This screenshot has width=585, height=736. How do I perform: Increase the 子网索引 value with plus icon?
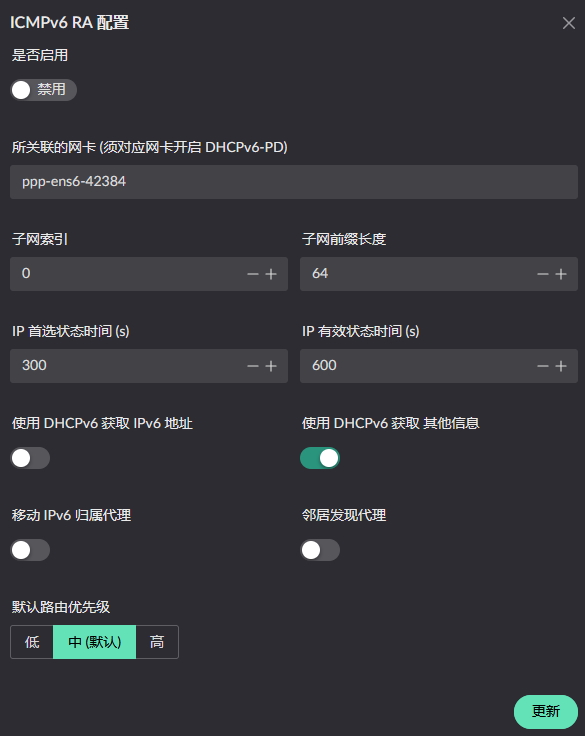(271, 274)
